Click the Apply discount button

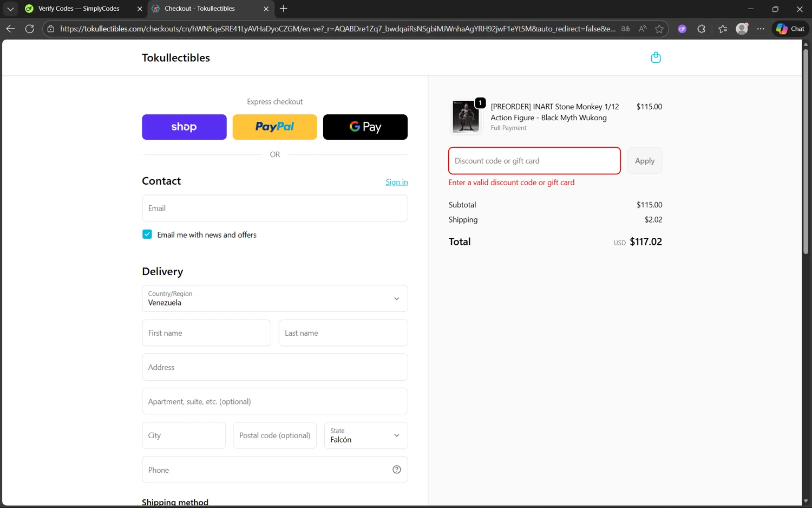click(645, 161)
